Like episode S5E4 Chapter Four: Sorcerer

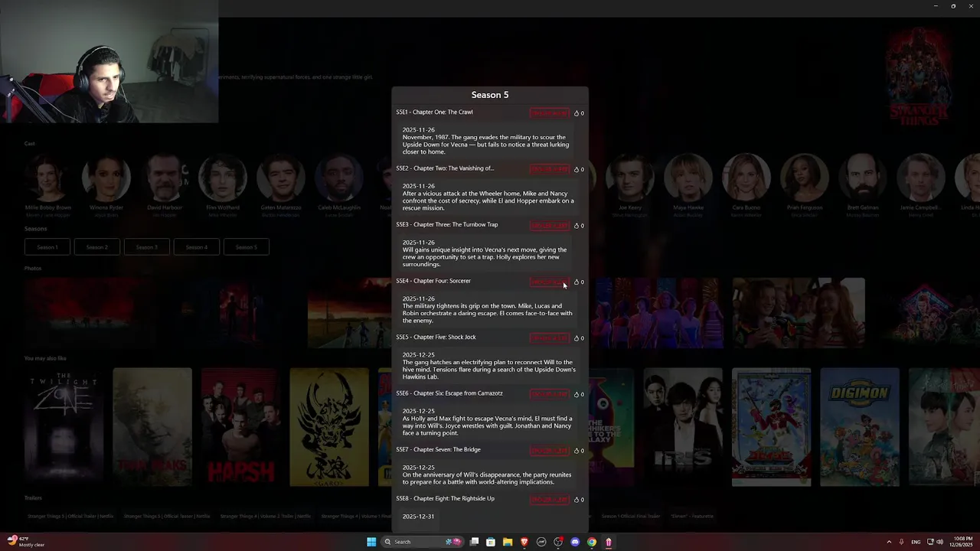tap(577, 282)
